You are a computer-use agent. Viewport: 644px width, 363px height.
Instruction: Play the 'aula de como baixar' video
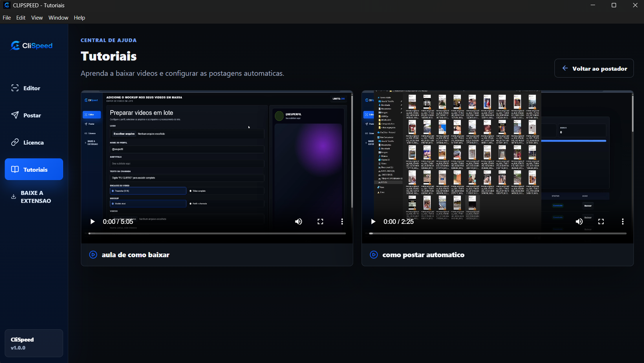(93, 221)
